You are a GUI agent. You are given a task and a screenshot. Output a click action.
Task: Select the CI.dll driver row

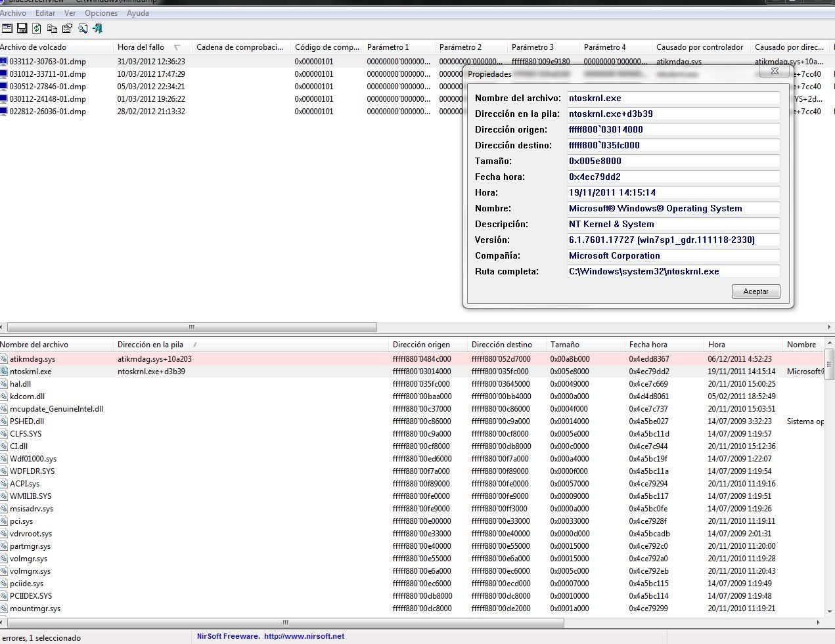pos(412,446)
